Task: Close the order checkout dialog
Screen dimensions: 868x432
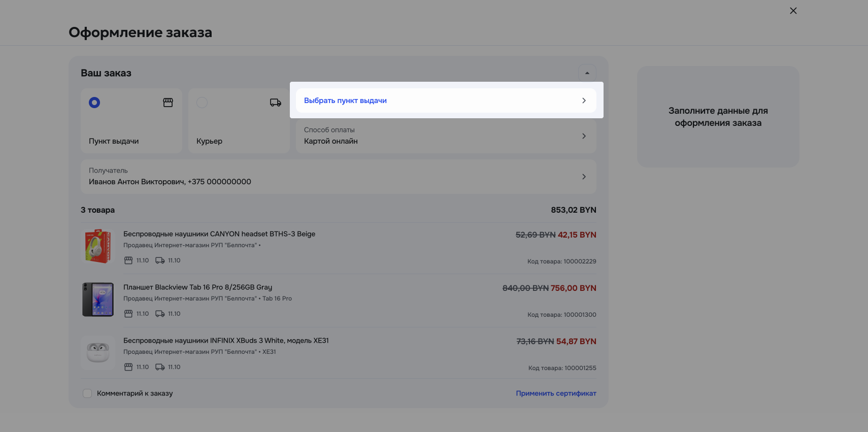Action: (x=793, y=11)
